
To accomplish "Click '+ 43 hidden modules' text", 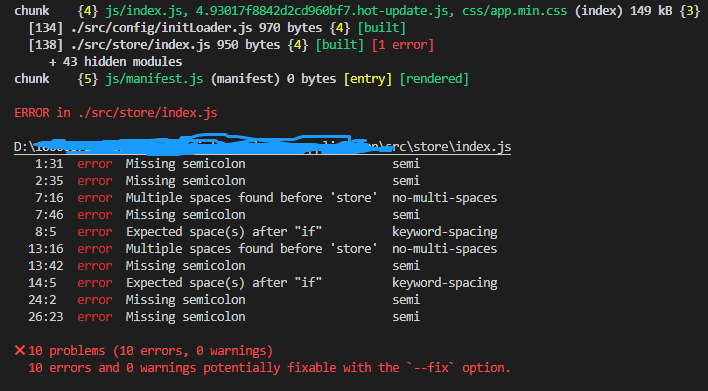I will tap(115, 62).
